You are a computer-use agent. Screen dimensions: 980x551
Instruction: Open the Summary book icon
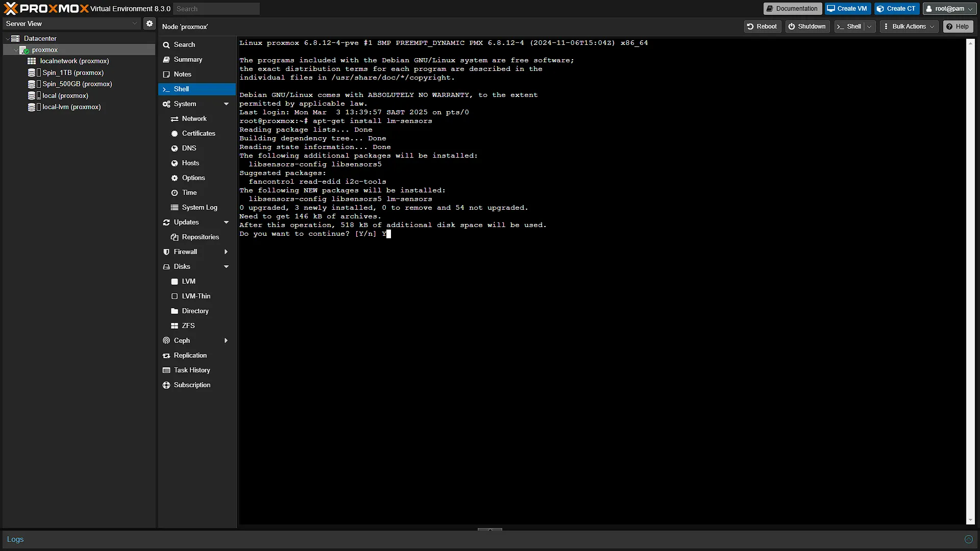166,60
